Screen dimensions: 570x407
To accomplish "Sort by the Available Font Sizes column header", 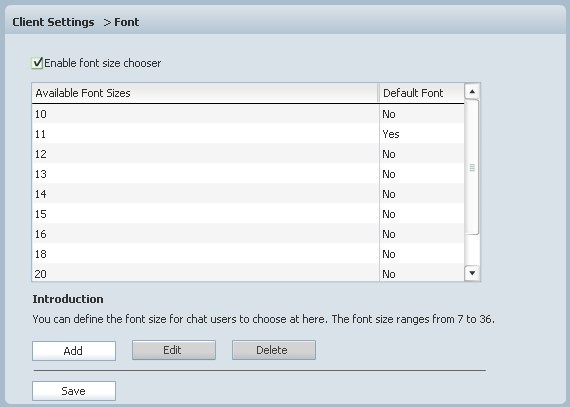I will [x=205, y=93].
